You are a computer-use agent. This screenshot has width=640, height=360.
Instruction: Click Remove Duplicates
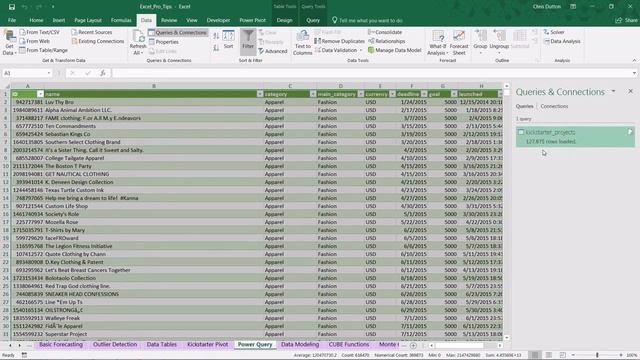(x=339, y=41)
